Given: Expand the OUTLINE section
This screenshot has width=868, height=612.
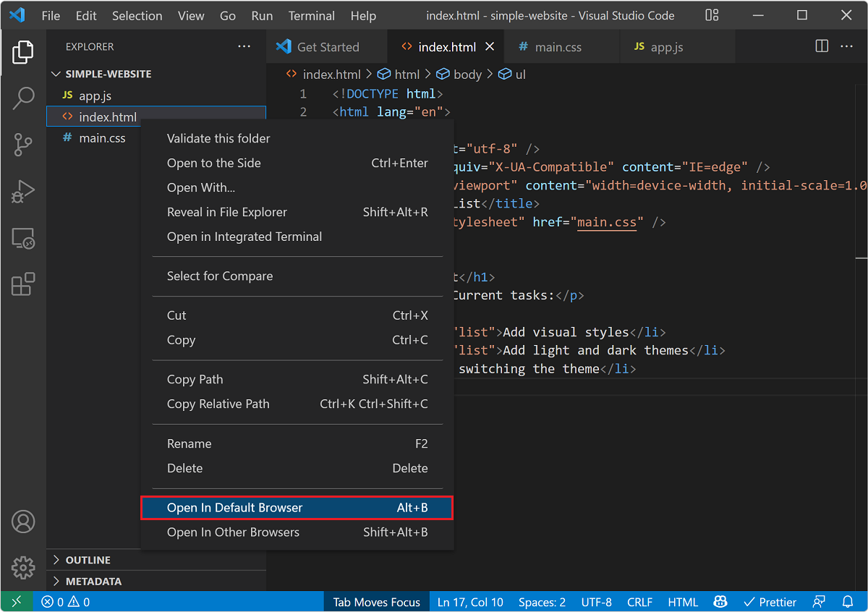Looking at the screenshot, I should (x=87, y=559).
